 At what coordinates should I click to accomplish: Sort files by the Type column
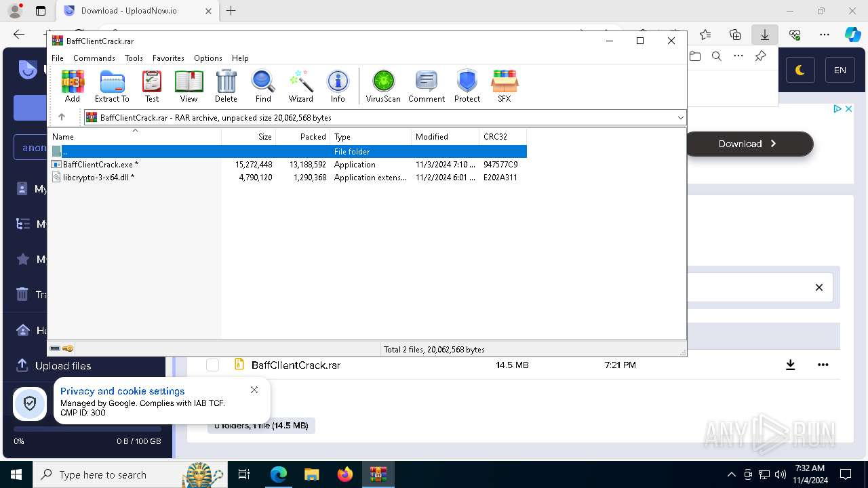371,137
